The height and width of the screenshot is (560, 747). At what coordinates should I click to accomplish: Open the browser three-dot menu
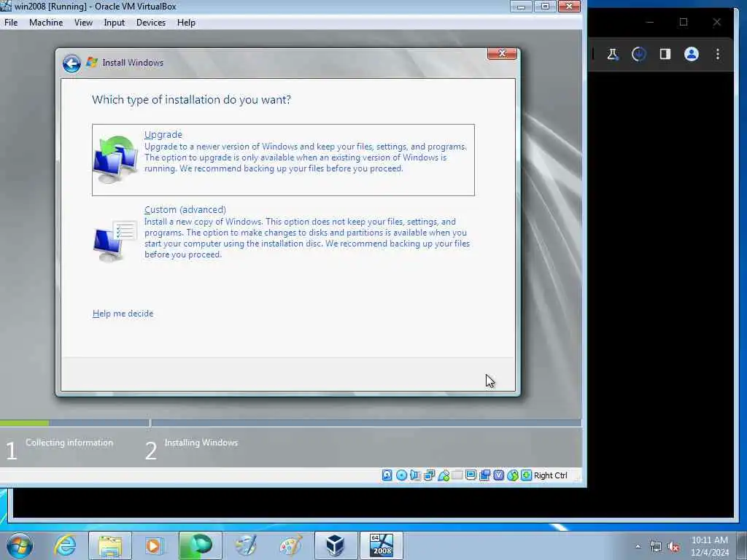[718, 54]
